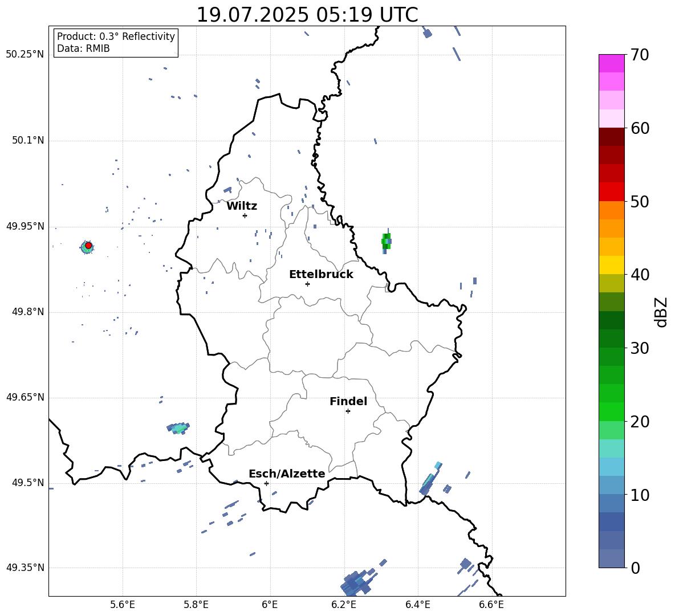Click the bright yellow colorbar swatch above 40

coord(611,266)
